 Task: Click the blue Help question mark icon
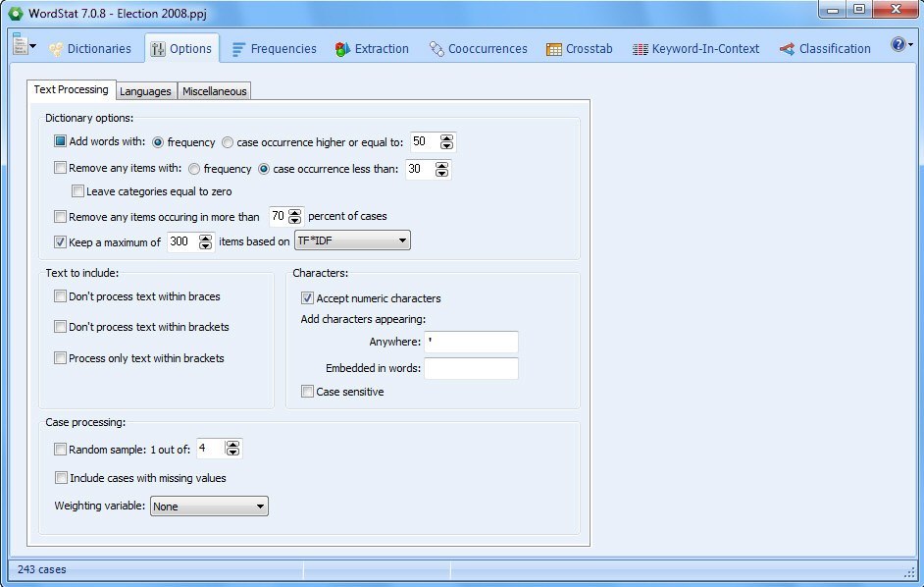tap(898, 45)
